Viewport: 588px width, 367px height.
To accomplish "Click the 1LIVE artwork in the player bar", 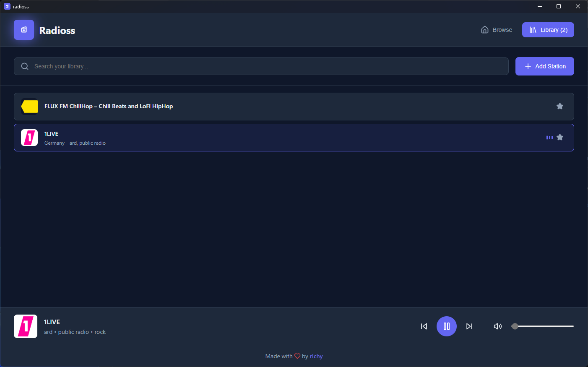I will tap(26, 326).
